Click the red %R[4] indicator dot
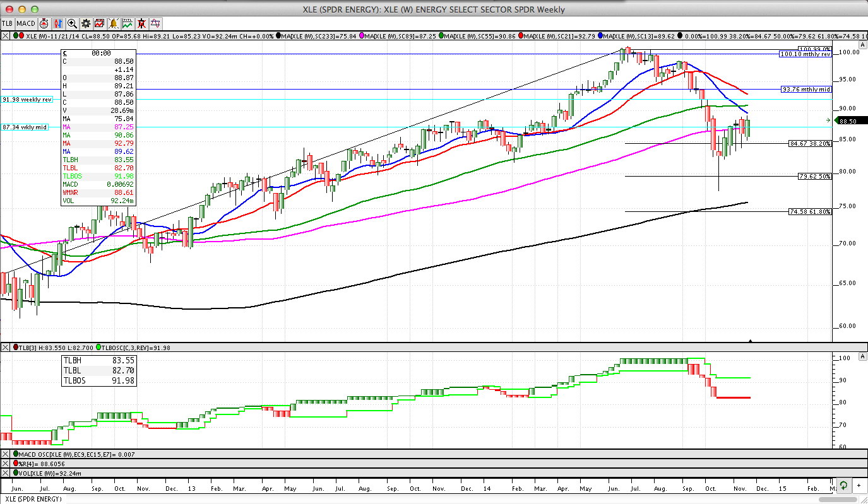 [x=16, y=464]
